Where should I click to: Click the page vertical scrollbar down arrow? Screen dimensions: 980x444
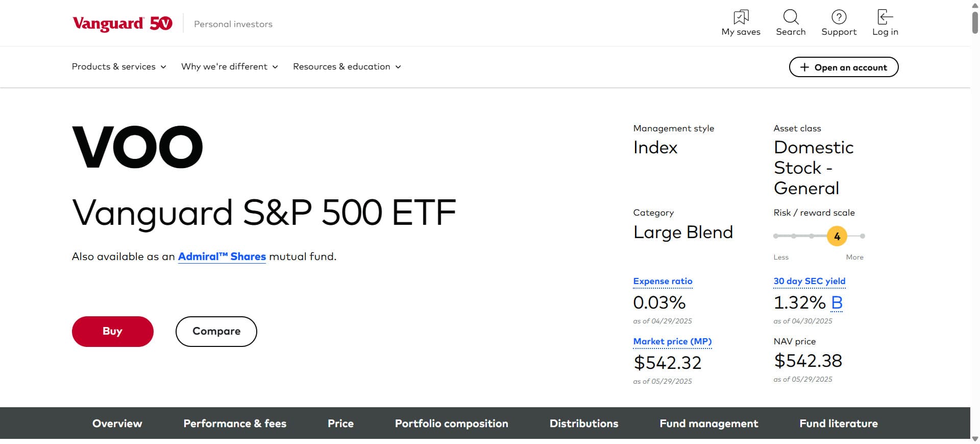coord(975,438)
